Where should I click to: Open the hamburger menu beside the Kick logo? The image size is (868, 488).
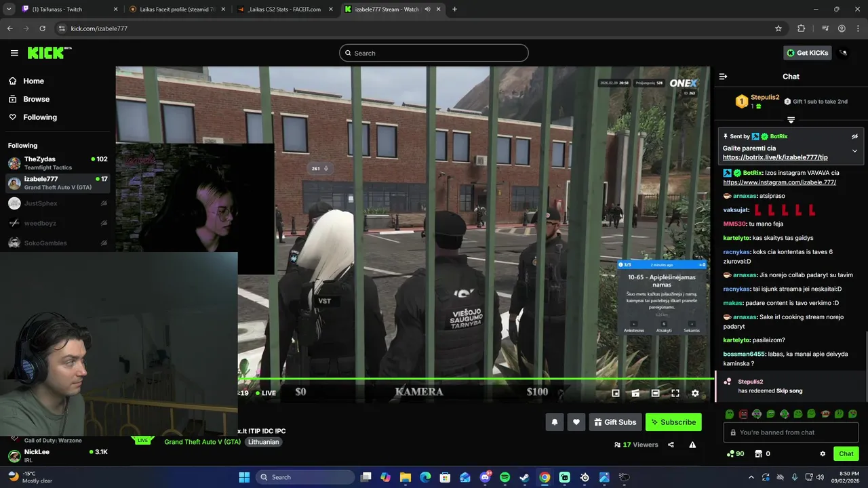[14, 53]
